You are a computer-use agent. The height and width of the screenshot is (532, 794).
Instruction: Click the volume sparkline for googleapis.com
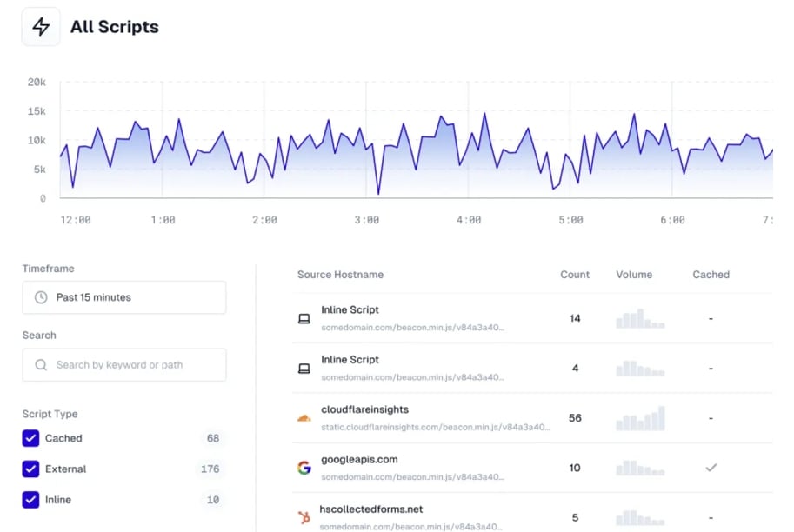click(640, 468)
